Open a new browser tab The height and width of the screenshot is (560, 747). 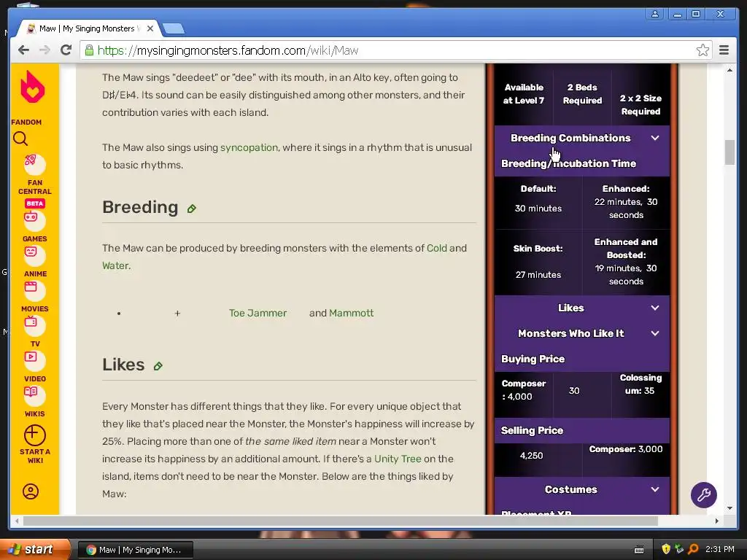tap(174, 29)
